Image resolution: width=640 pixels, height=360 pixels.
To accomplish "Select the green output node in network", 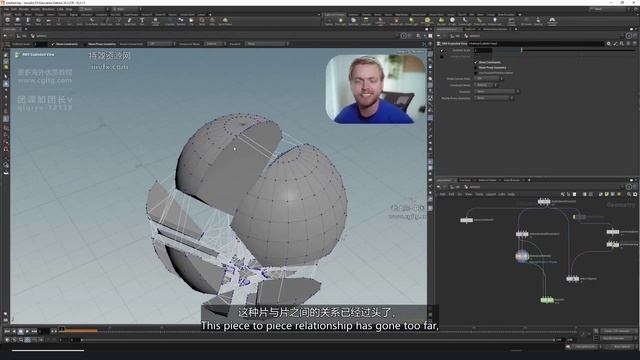I will 547,300.
